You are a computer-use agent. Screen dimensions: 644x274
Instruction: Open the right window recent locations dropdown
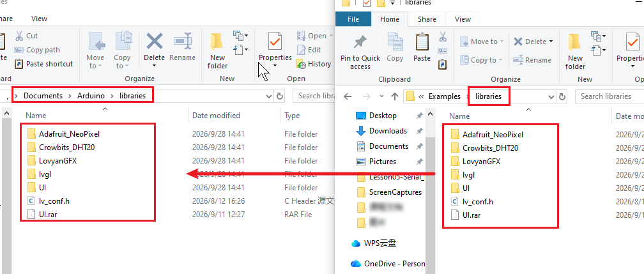click(x=381, y=96)
